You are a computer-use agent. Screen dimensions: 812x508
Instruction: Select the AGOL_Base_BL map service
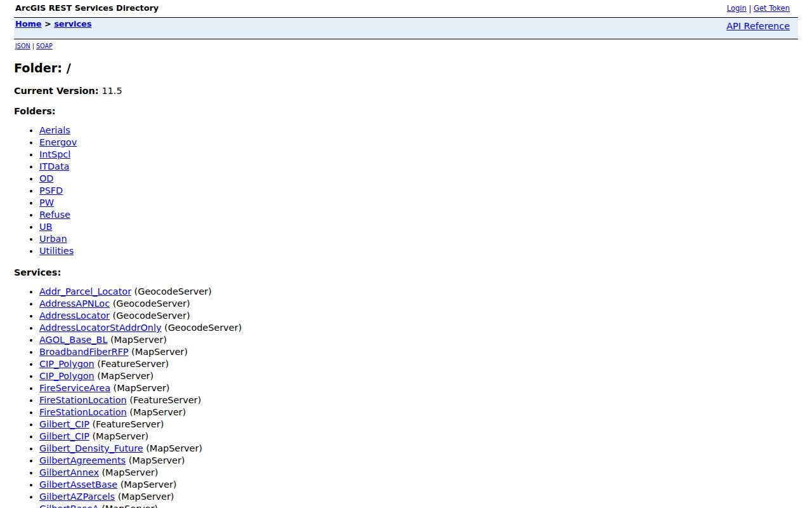74,340
